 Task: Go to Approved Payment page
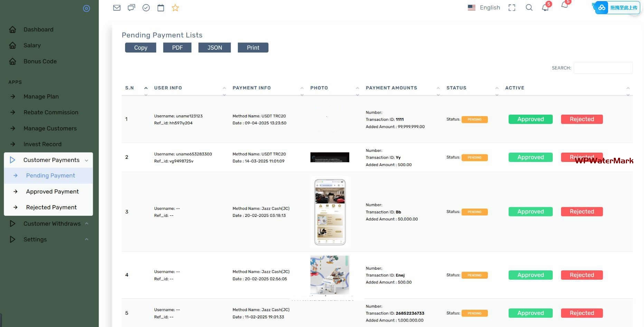click(x=52, y=191)
